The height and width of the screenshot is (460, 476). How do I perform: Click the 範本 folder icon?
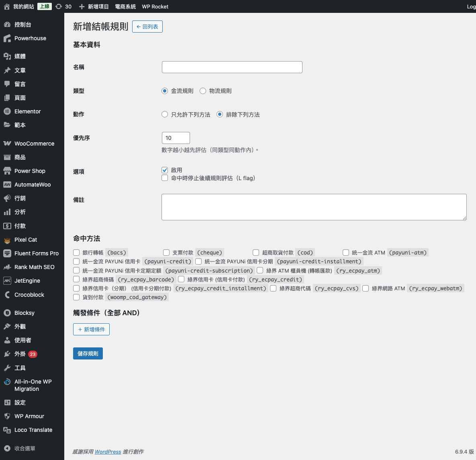pos(7,125)
